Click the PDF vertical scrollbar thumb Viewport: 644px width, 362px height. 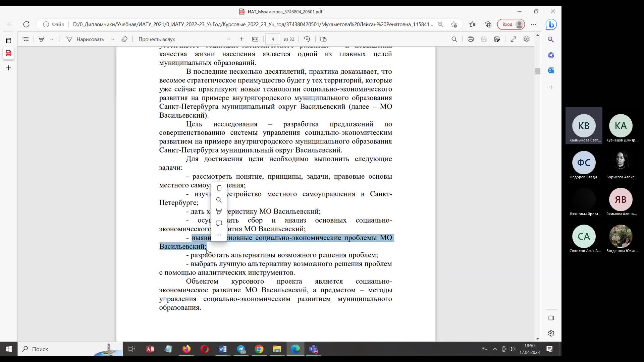point(538,71)
